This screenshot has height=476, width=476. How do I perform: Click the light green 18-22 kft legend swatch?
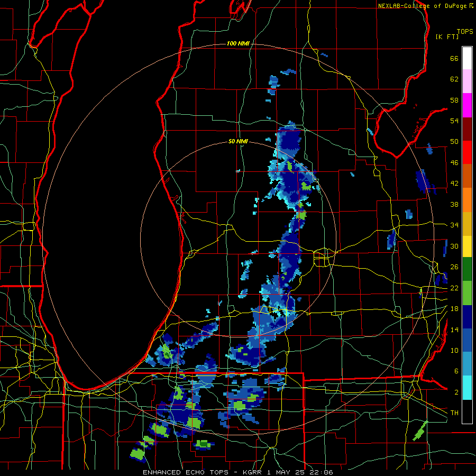467,293
